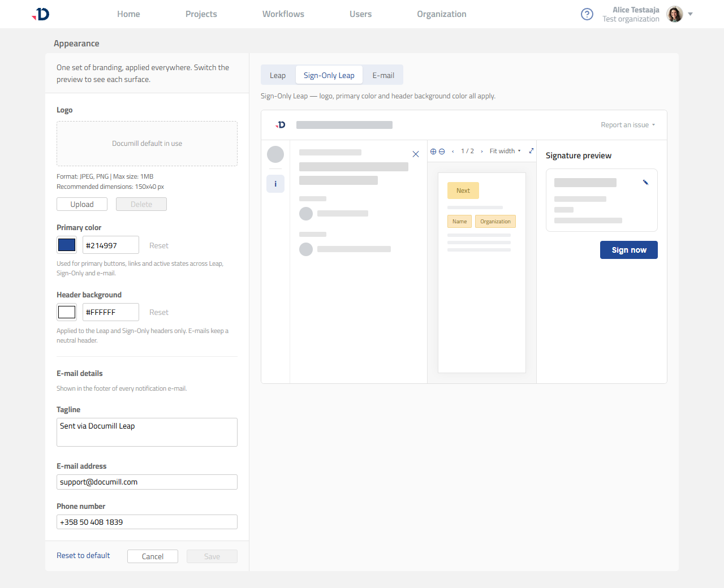This screenshot has width=724, height=588.
Task: Open the help question mark icon
Action: (587, 14)
